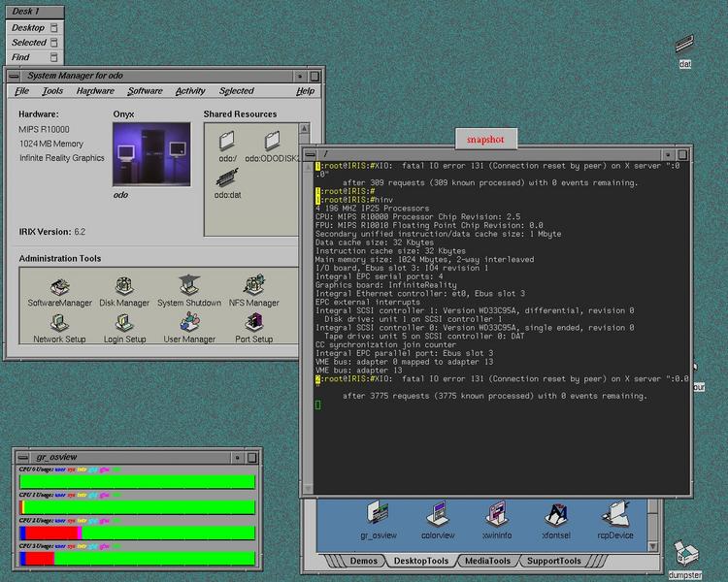Open the Hardware menu
This screenshot has height=582, width=728.
click(95, 91)
